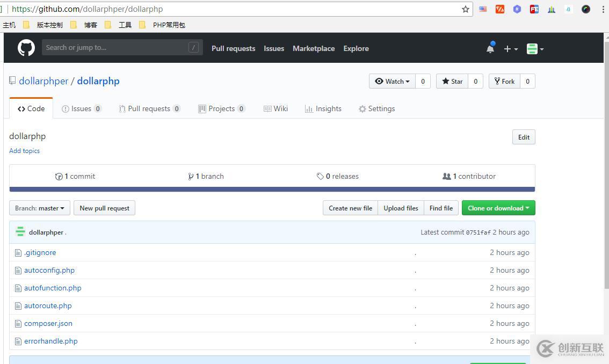This screenshot has height=364, width=609.
Task: Open the PHP常用包 bookmark folder
Action: click(162, 25)
